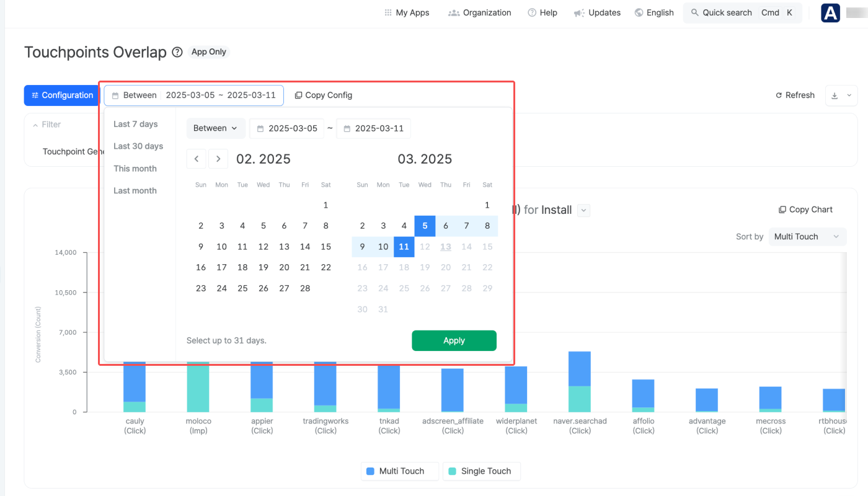
Task: Open the My Apps grid menu
Action: tap(407, 12)
